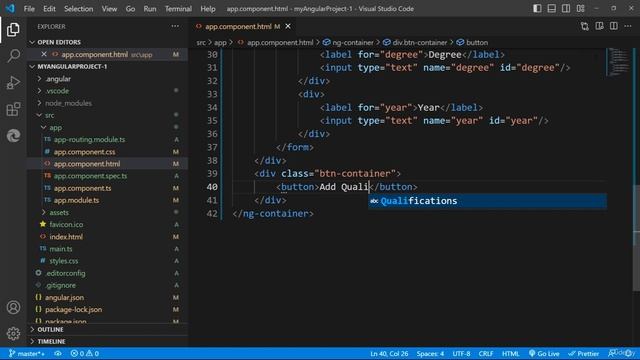Screen dimensions: 640x360
Task: Open the Manage gear icon
Action: coord(13,333)
